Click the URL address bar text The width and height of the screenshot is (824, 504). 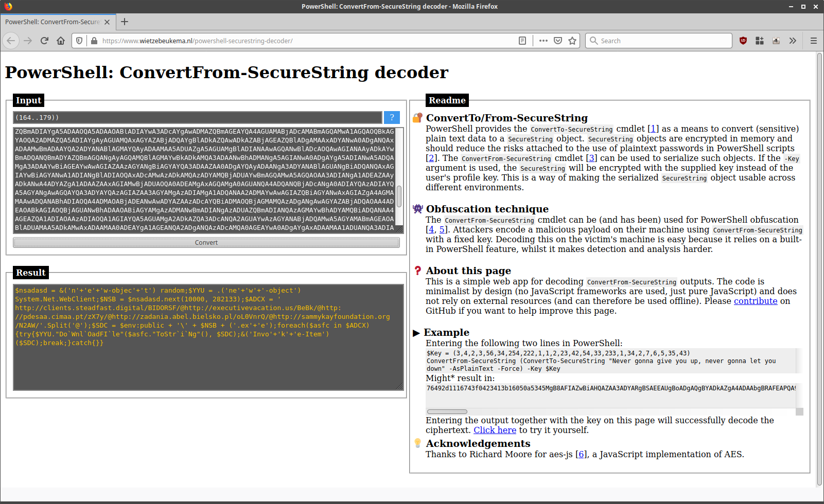pyautogui.click(x=197, y=41)
